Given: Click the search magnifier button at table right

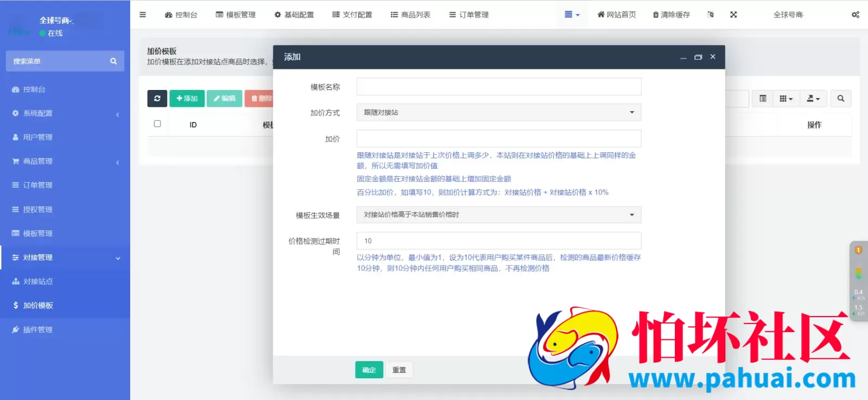Looking at the screenshot, I should 841,98.
